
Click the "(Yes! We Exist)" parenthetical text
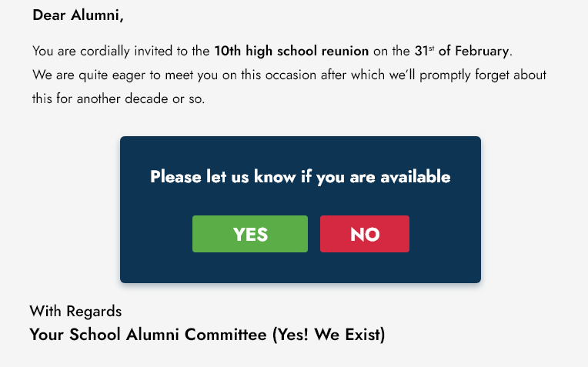tap(329, 335)
